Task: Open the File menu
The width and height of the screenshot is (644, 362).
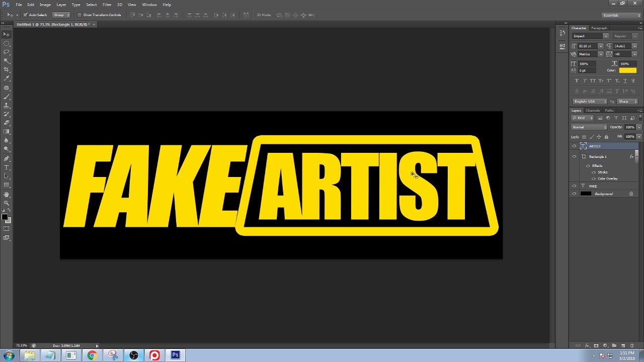Action: (x=19, y=5)
